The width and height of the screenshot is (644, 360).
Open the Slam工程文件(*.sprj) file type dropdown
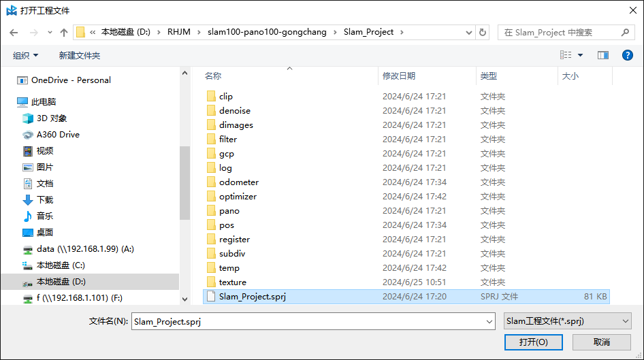[567, 321]
